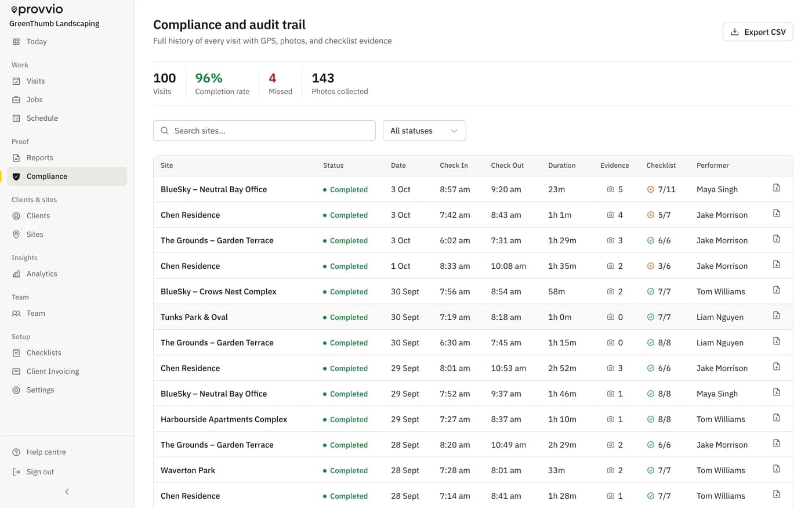
Task: Click the Provvio logo
Action: 37,10
